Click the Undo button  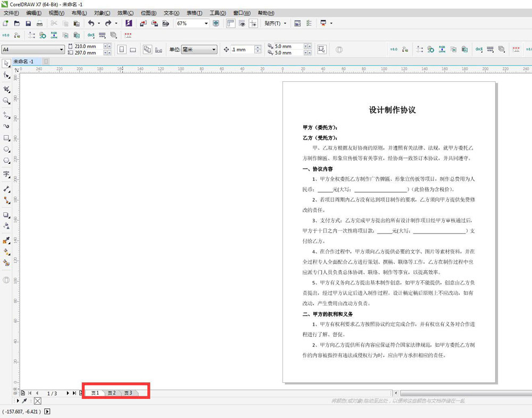[90, 23]
